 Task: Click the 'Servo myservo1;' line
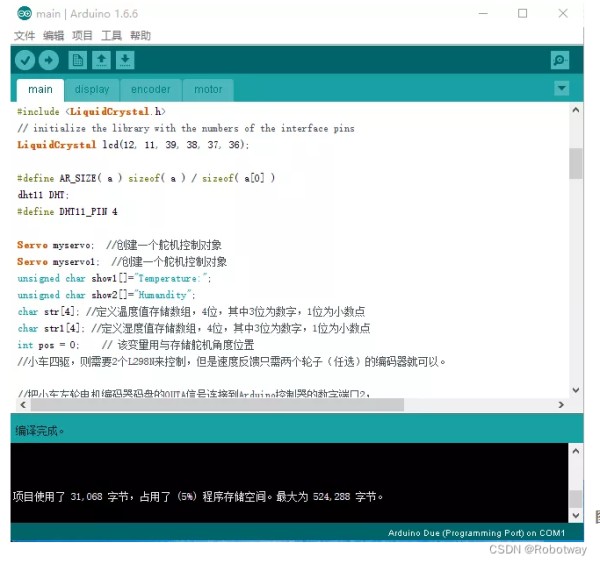click(x=122, y=262)
